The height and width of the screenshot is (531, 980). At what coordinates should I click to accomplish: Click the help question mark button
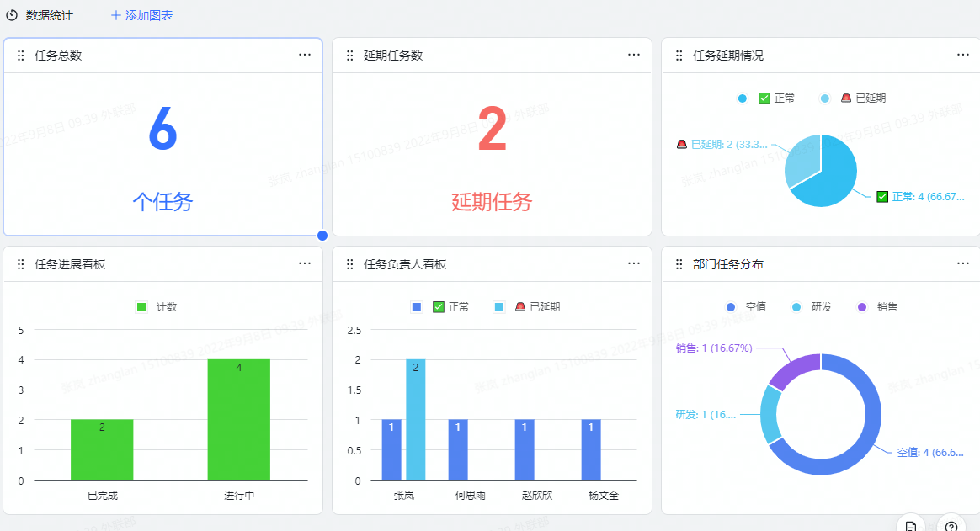[x=951, y=526]
